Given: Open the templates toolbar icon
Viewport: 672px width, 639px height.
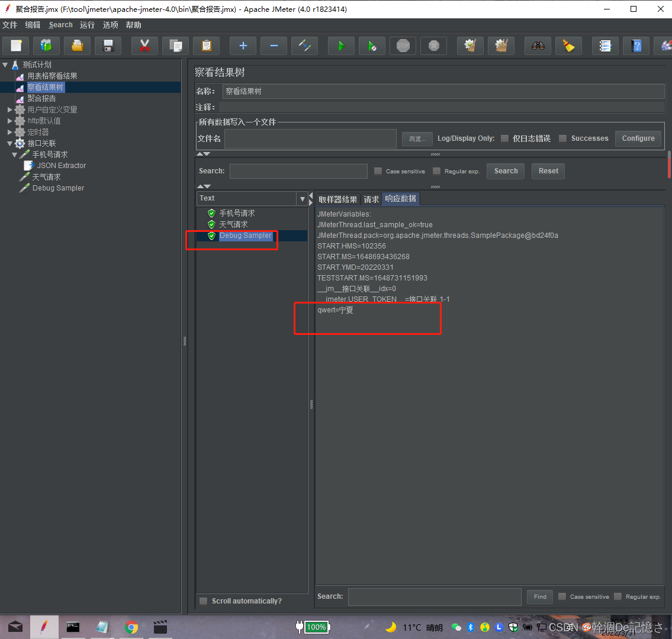Looking at the screenshot, I should pyautogui.click(x=46, y=46).
